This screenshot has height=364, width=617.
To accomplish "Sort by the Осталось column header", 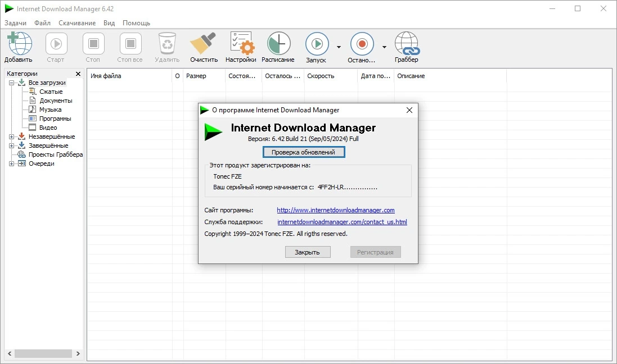I will coord(283,76).
